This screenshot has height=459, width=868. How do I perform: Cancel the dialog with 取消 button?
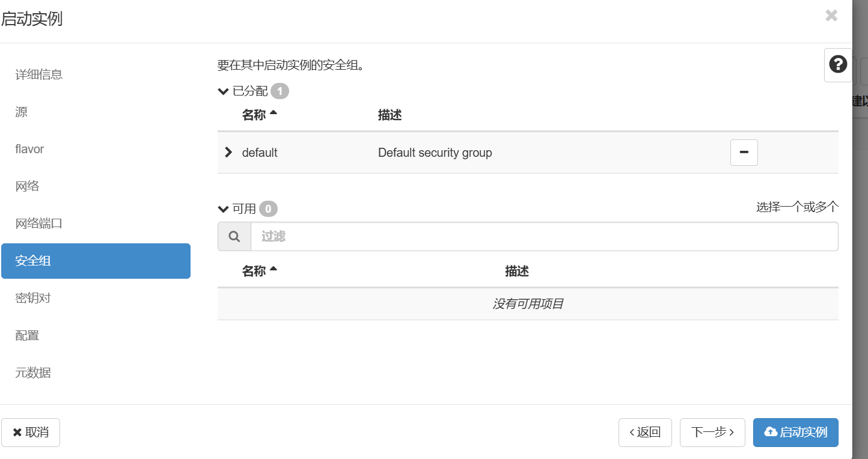coord(31,433)
